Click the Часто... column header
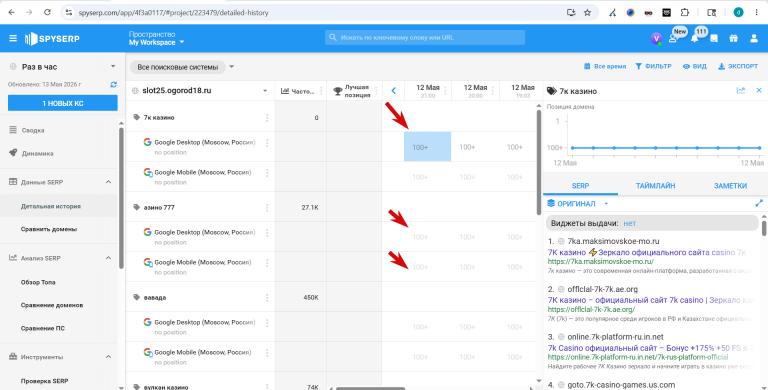 (297, 91)
